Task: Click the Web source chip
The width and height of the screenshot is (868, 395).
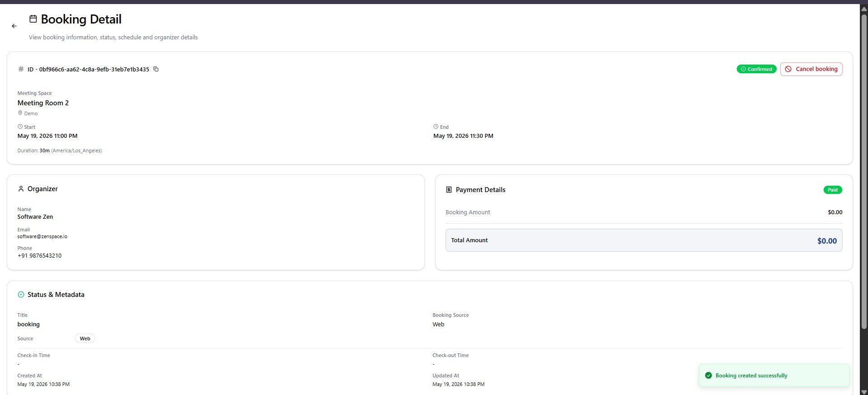Action: tap(85, 339)
